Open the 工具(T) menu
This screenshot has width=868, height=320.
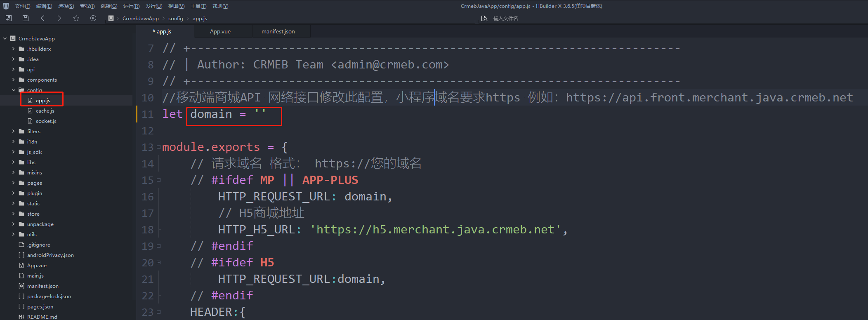click(x=198, y=6)
